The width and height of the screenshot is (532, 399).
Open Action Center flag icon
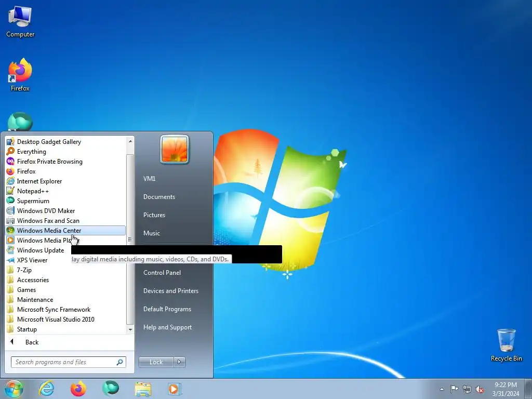click(454, 389)
